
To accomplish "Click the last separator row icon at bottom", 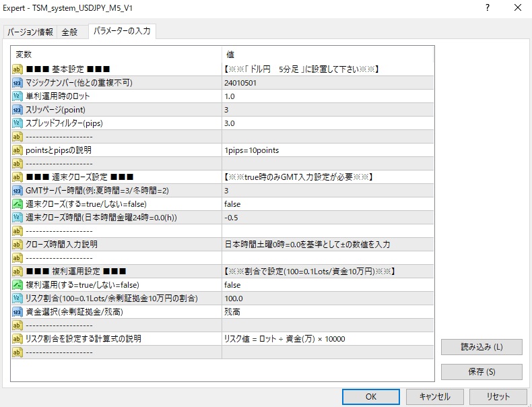I will coord(17,352).
